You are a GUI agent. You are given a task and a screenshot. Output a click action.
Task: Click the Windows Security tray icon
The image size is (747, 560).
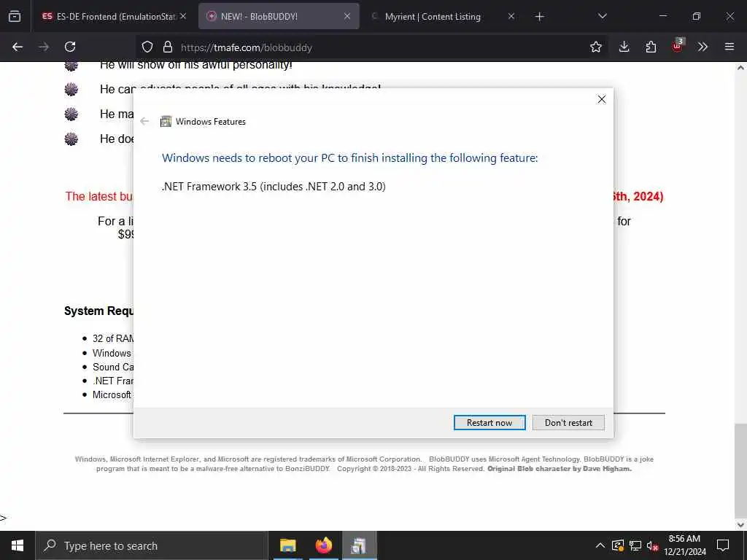tap(618, 545)
